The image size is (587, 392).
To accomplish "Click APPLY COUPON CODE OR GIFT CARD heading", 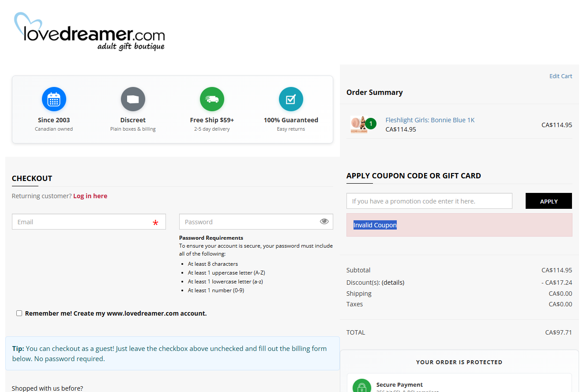I will click(414, 176).
